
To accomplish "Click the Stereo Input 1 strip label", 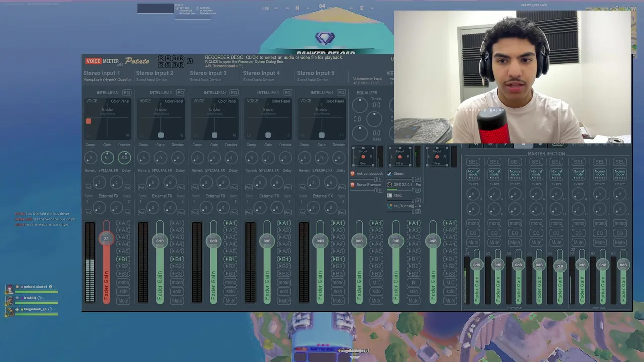I will click(102, 73).
